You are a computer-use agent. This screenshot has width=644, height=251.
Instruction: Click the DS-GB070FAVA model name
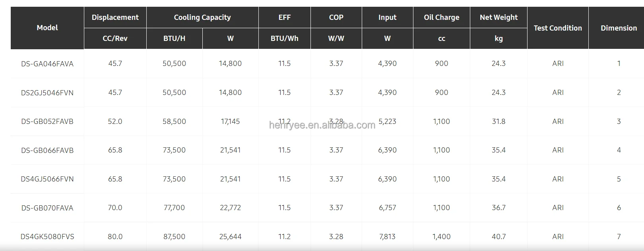coord(47,208)
